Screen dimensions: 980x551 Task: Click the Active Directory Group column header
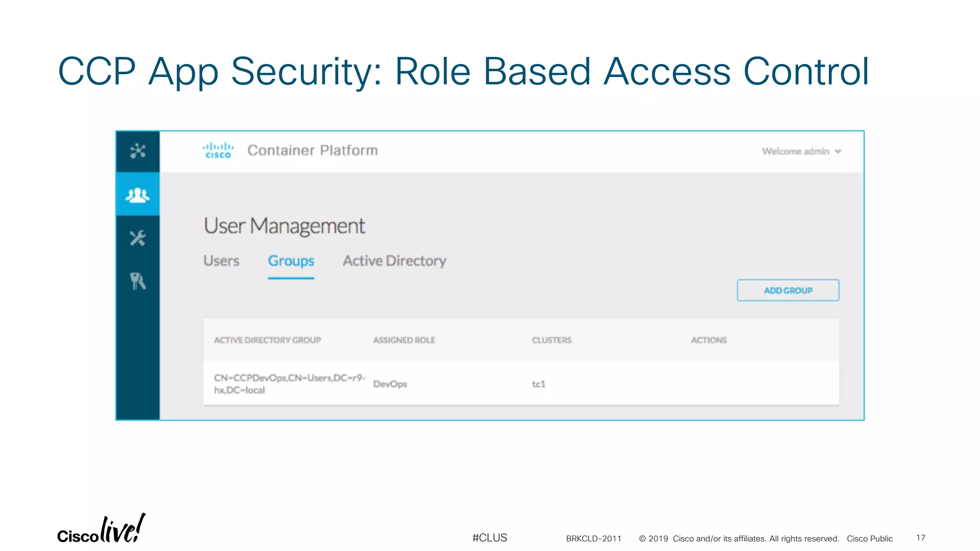267,340
